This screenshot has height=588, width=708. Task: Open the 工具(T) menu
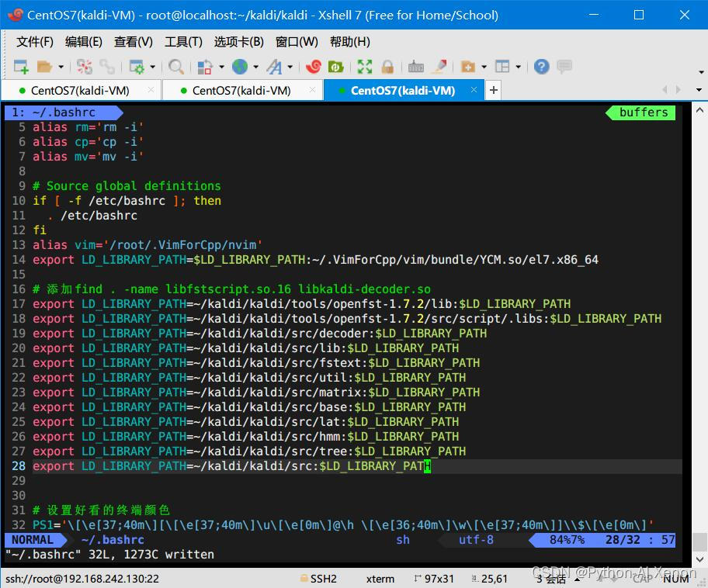182,42
